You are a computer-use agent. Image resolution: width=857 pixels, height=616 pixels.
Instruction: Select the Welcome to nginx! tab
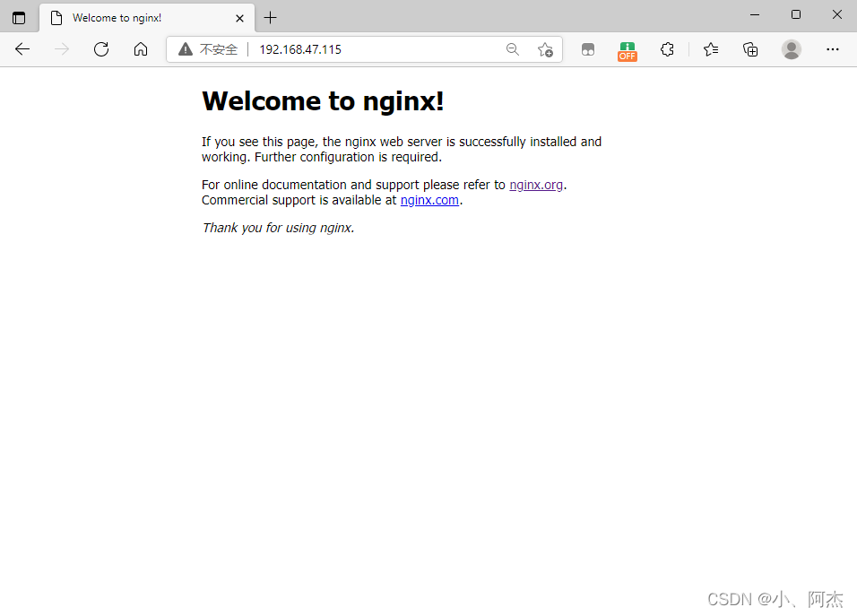(146, 18)
